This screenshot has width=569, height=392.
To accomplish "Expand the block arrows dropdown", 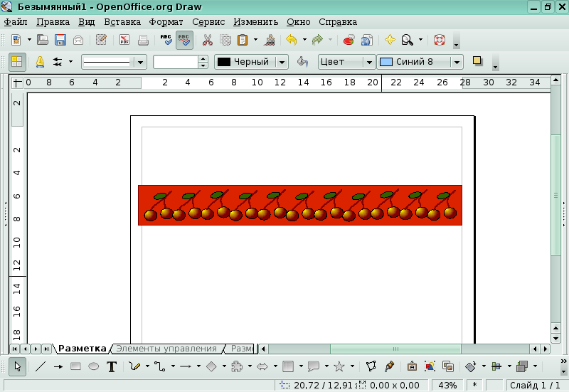I will (275, 366).
